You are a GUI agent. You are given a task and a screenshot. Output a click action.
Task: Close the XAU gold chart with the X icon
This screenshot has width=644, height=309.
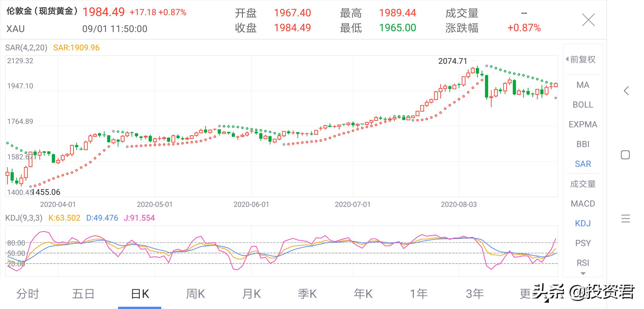588,20
